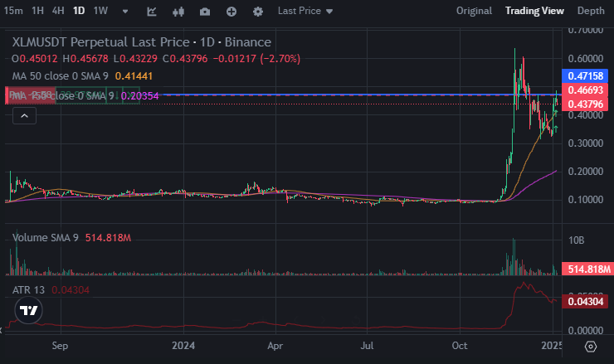This screenshot has height=364, width=614.
Task: Click the plus circle add icon
Action: pyautogui.click(x=231, y=12)
